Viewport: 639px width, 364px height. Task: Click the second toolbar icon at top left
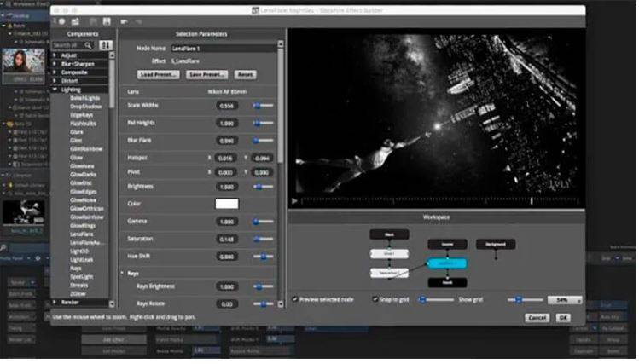click(x=76, y=20)
